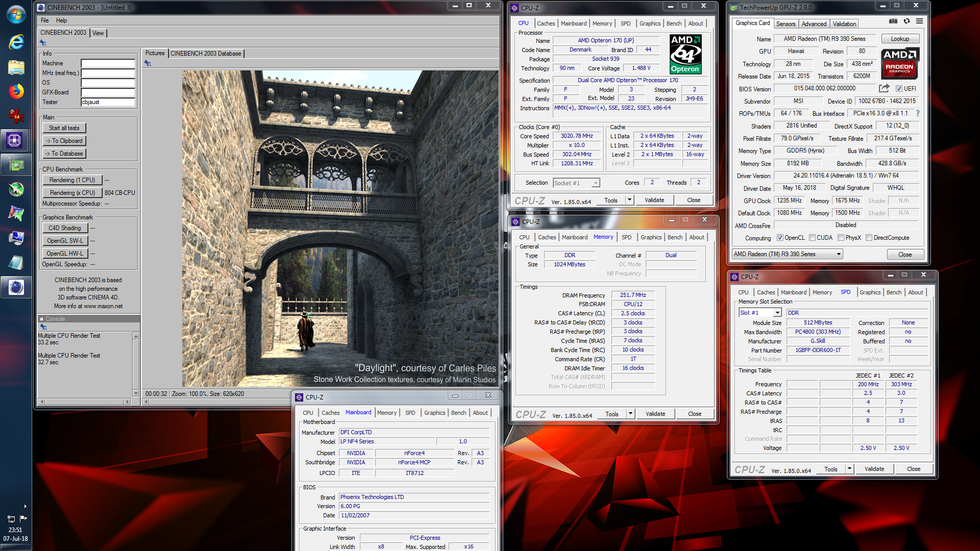
Task: Toggle the CUDA checkbox
Action: (x=812, y=238)
